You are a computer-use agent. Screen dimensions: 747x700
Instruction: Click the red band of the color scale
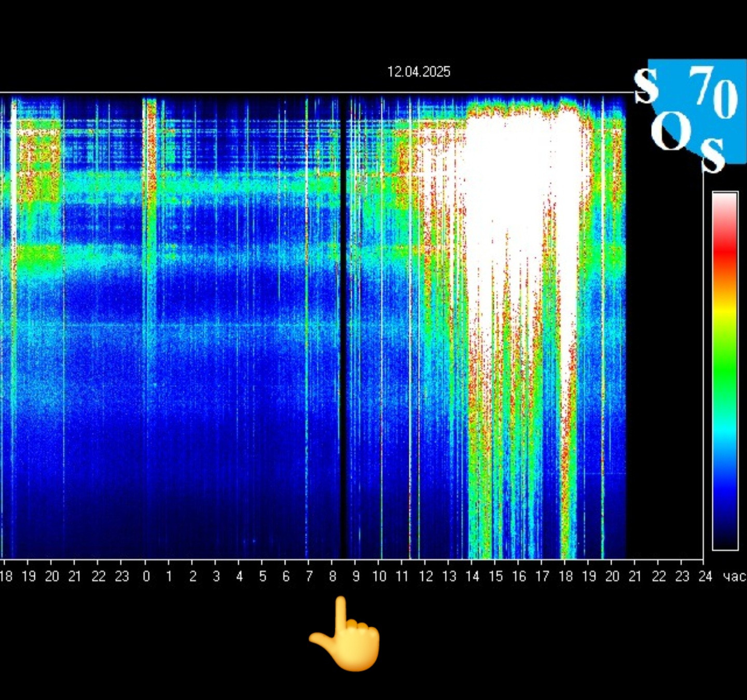(x=725, y=249)
